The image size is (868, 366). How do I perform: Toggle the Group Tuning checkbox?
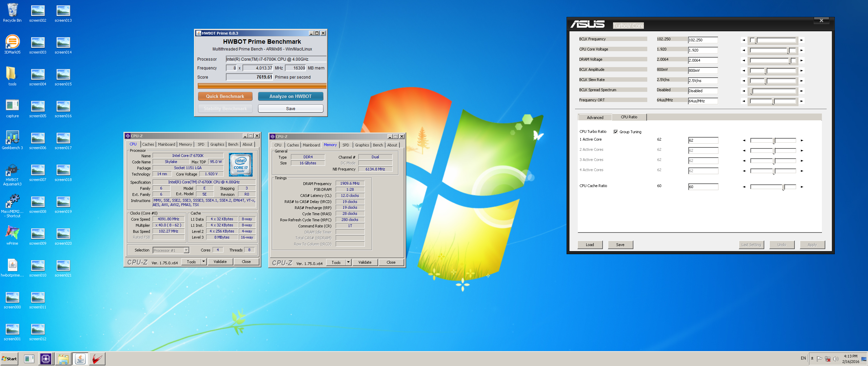pyautogui.click(x=616, y=132)
